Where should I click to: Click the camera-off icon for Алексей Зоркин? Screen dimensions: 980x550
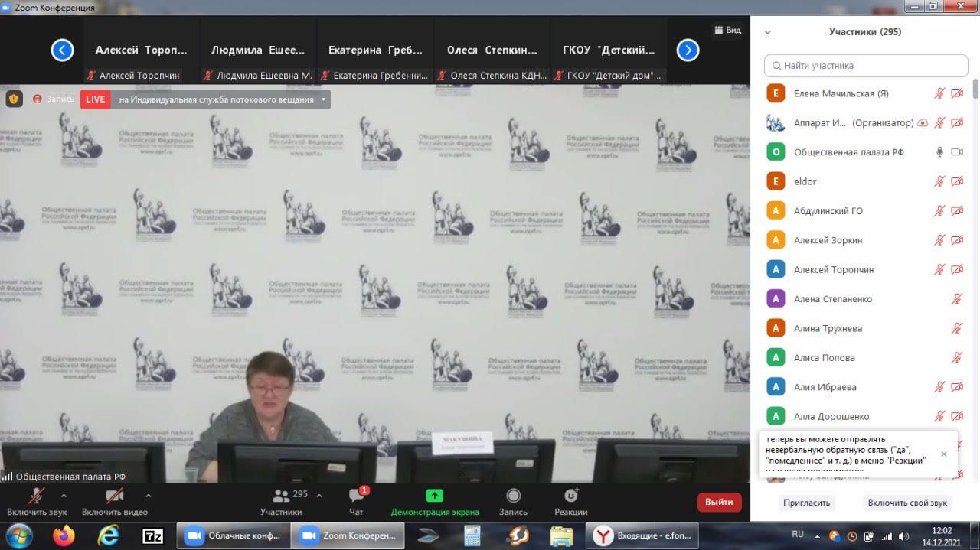coord(957,240)
